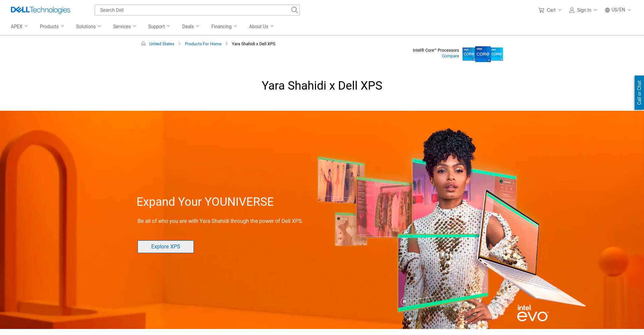The height and width of the screenshot is (335, 644).
Task: Click the US/EN globe icon
Action: coord(607,10)
